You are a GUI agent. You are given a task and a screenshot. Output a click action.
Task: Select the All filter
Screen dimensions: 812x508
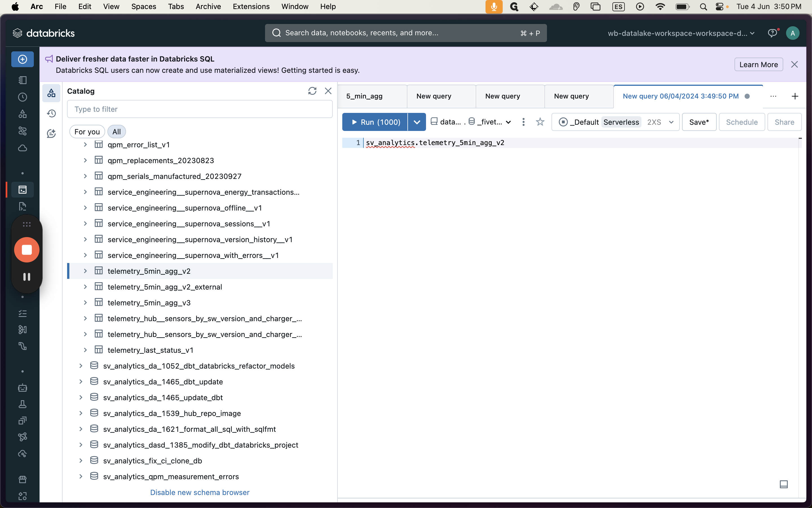click(x=116, y=132)
